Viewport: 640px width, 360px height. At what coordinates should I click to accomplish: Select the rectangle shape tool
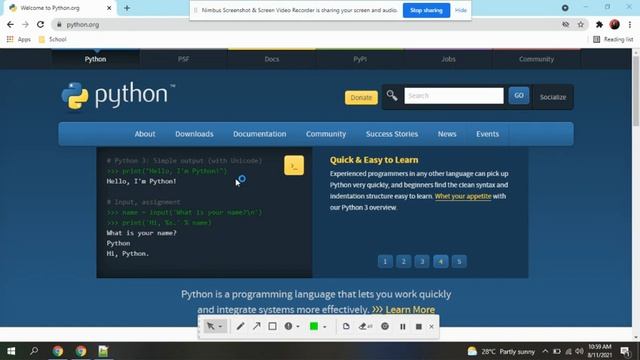pyautogui.click(x=272, y=326)
